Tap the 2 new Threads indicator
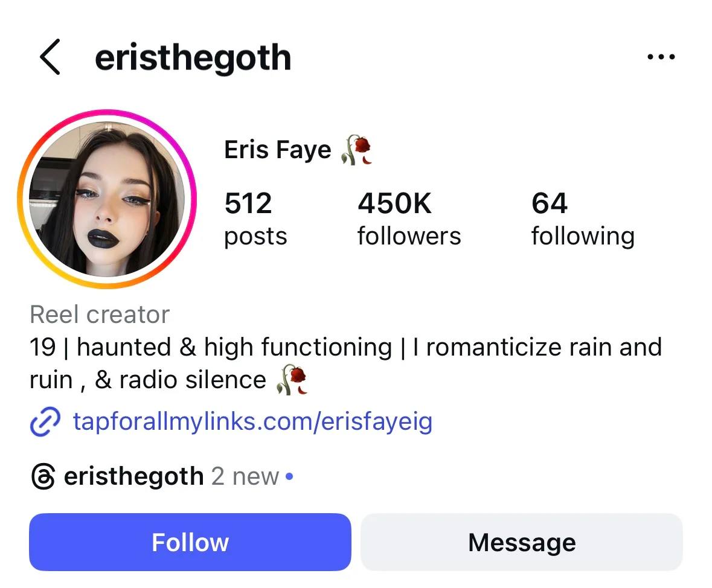The image size is (712, 588). coord(245,476)
